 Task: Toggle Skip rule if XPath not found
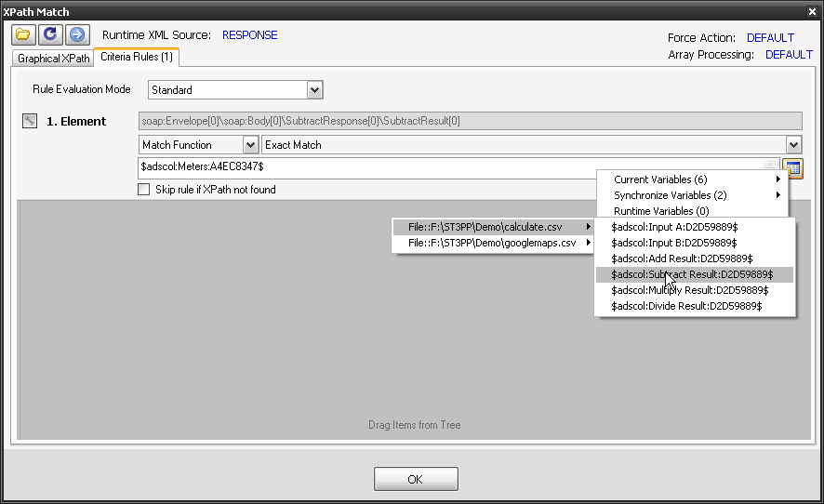[143, 189]
